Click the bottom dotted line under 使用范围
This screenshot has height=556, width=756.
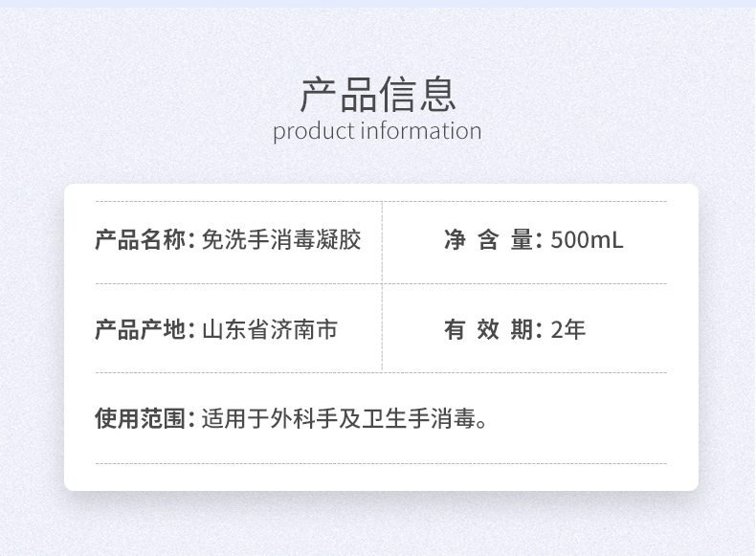click(381, 463)
